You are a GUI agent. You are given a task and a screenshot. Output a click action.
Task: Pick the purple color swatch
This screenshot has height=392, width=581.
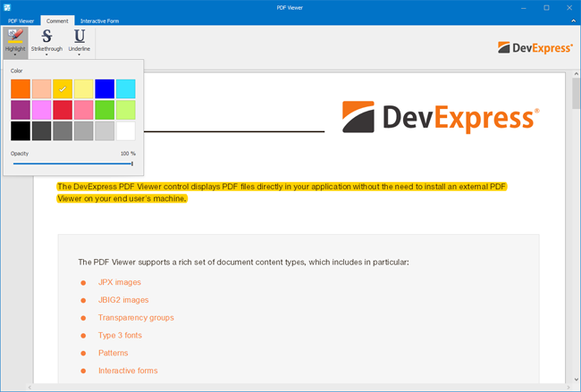tap(21, 110)
